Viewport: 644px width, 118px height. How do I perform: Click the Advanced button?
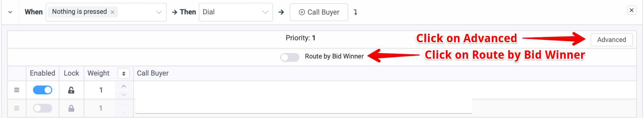[x=612, y=40]
